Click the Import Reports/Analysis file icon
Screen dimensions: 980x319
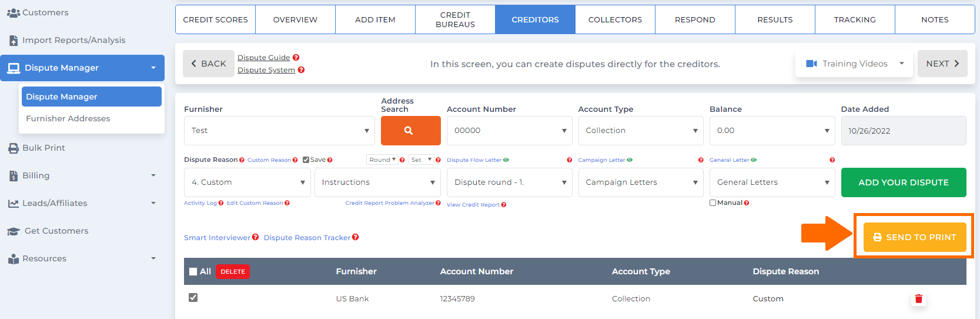[x=14, y=40]
